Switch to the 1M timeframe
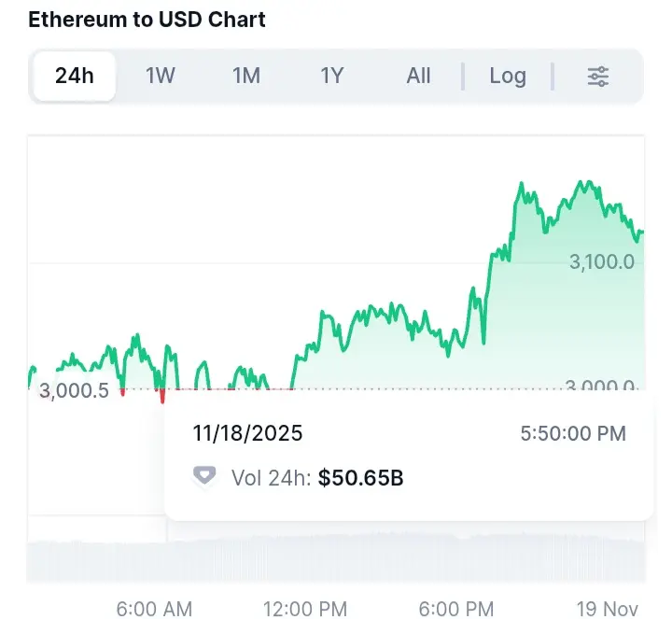 pos(246,77)
